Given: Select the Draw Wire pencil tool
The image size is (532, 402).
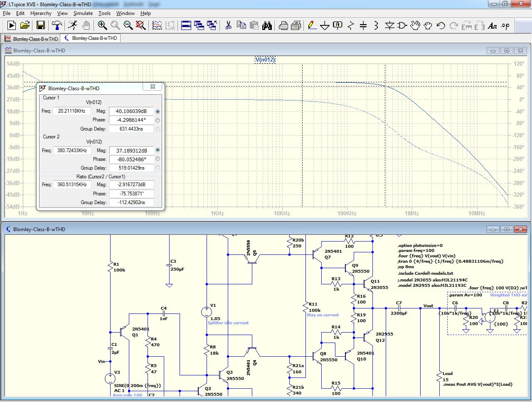Looking at the screenshot, I should pos(312,25).
